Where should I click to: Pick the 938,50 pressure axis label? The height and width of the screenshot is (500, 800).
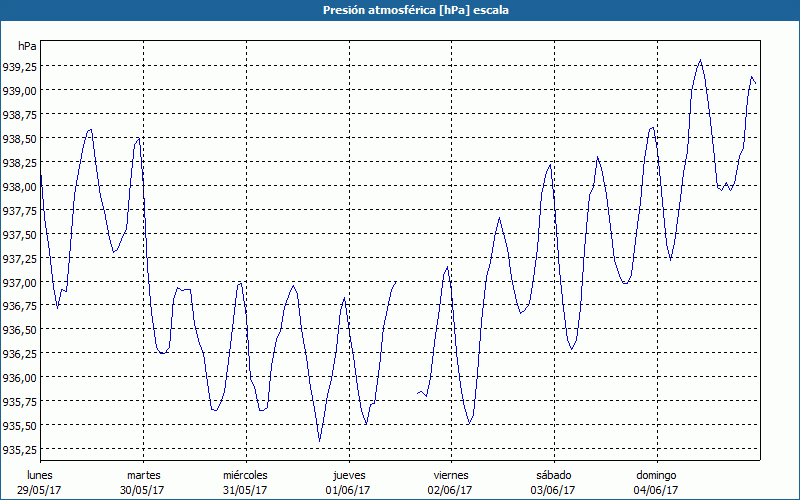coord(20,139)
